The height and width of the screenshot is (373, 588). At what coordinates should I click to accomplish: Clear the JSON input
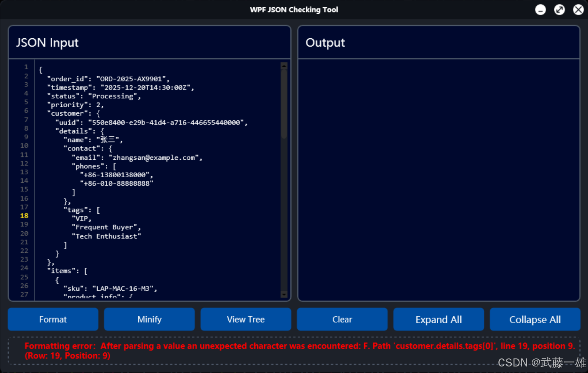click(342, 319)
